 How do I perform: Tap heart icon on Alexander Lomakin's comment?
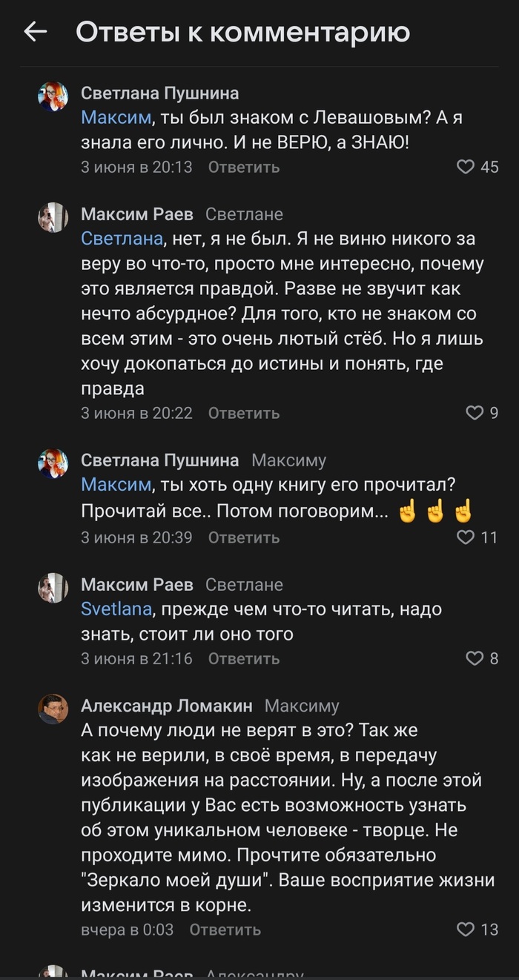(x=465, y=929)
